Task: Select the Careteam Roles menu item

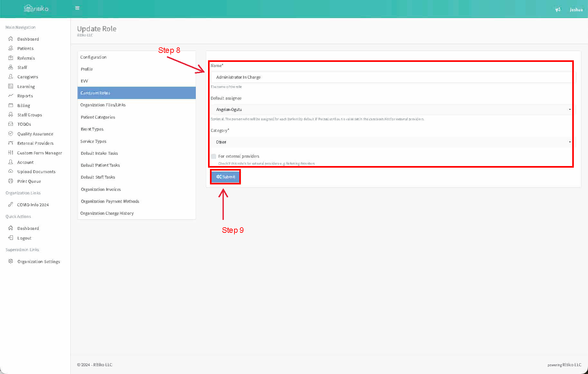Action: pos(137,93)
